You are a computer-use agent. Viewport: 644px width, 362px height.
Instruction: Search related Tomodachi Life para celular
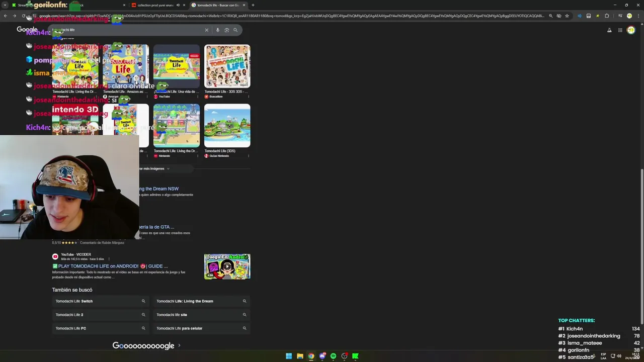[201, 328]
